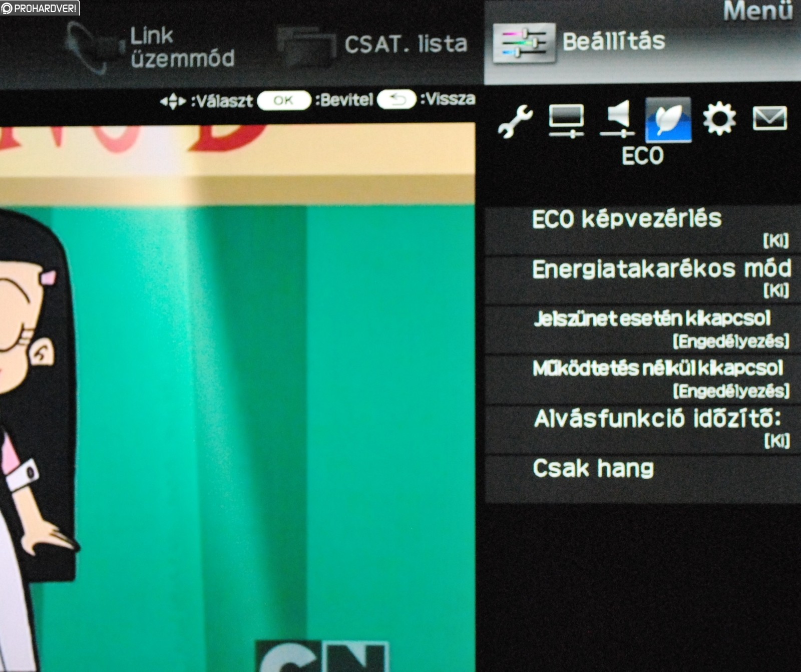Click the Alvásfunkció időzítő [Ki] value
801x672 pixels.
[x=777, y=441]
